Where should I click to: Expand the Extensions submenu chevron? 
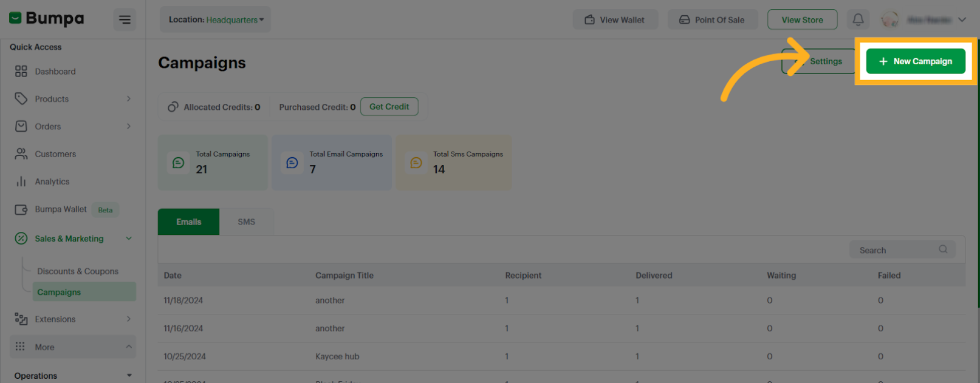tap(129, 319)
